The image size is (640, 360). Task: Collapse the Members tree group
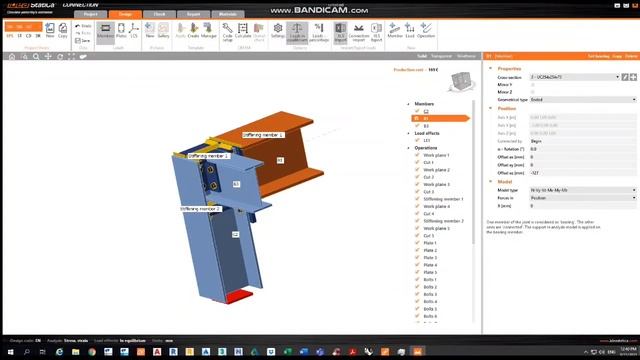(x=408, y=104)
